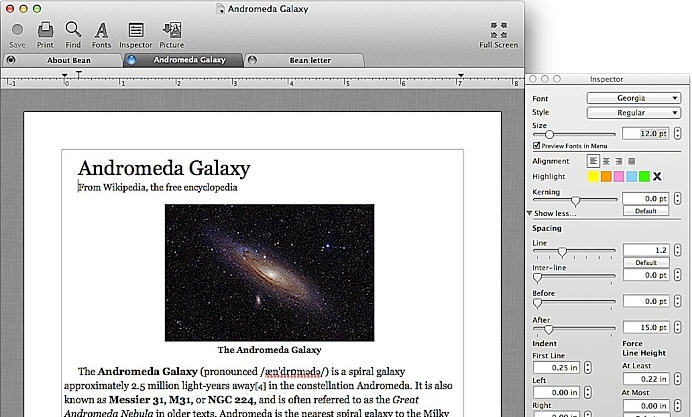Enter Full Screen mode icon
Viewport: 692px width, 417px height.
pyautogui.click(x=499, y=30)
